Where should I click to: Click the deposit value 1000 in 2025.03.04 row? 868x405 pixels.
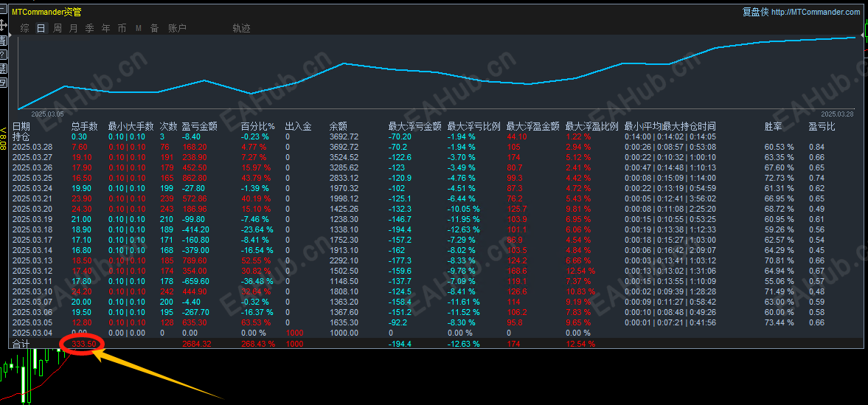pyautogui.click(x=294, y=333)
